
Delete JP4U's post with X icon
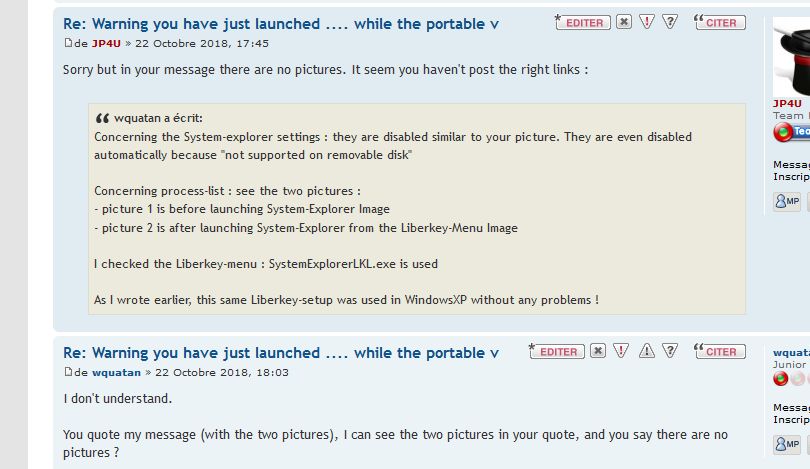tap(624, 22)
